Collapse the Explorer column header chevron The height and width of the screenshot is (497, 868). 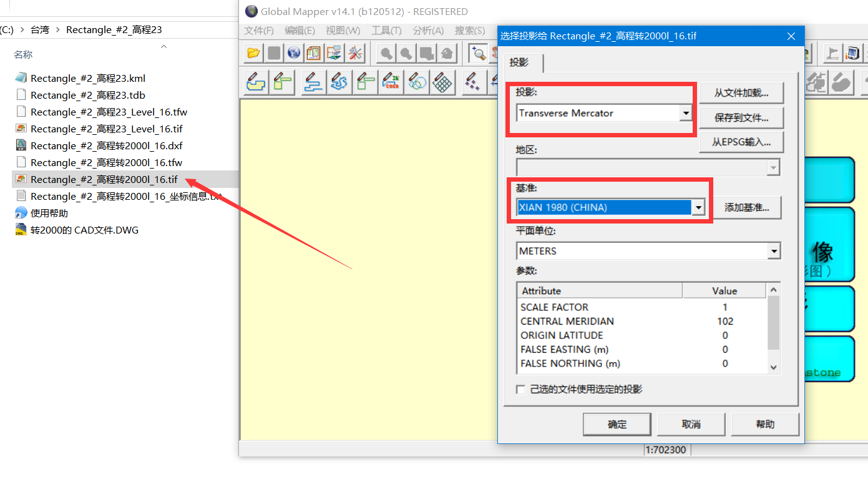[163, 46]
